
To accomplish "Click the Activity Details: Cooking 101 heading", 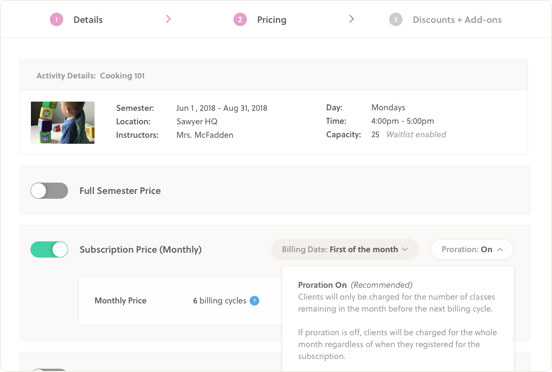I will click(90, 76).
